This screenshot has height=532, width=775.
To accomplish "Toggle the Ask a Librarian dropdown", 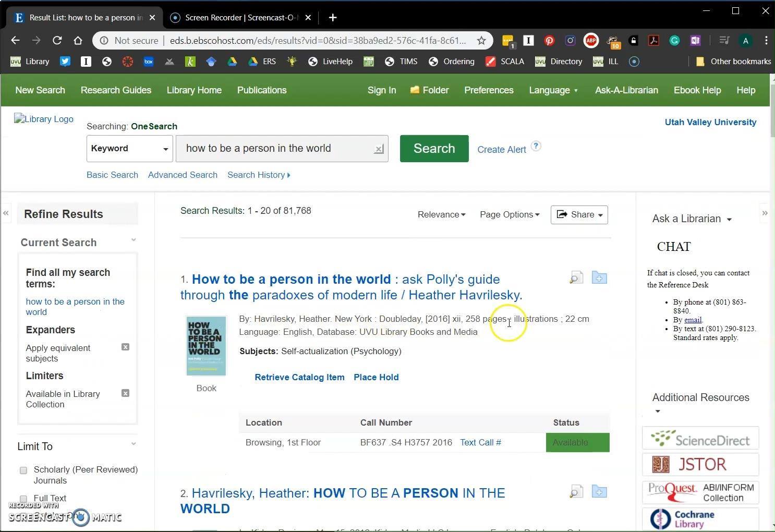I will 692,219.
